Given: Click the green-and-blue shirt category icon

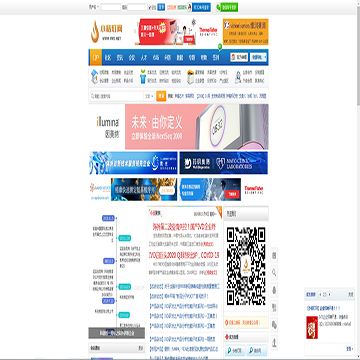Looking at the screenshot, I should [143, 76].
